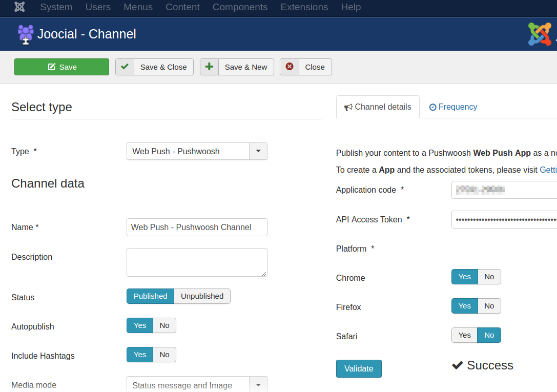
Task: Click the Validate button
Action: coord(359,368)
